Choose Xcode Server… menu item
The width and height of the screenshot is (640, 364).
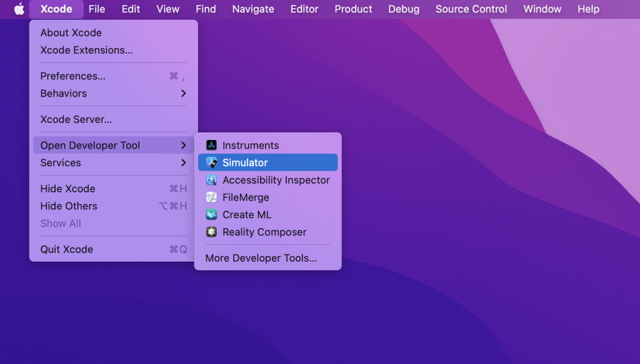point(114,119)
